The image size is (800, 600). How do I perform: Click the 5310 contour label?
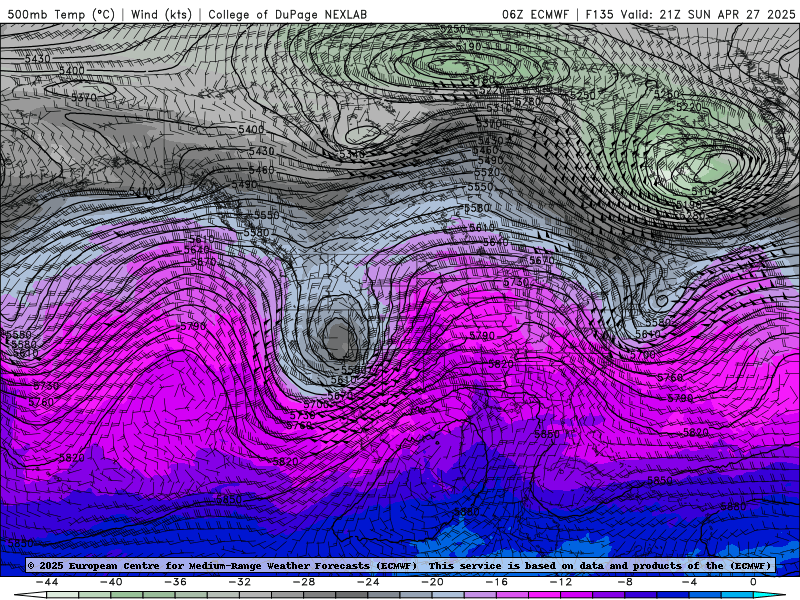click(x=499, y=108)
